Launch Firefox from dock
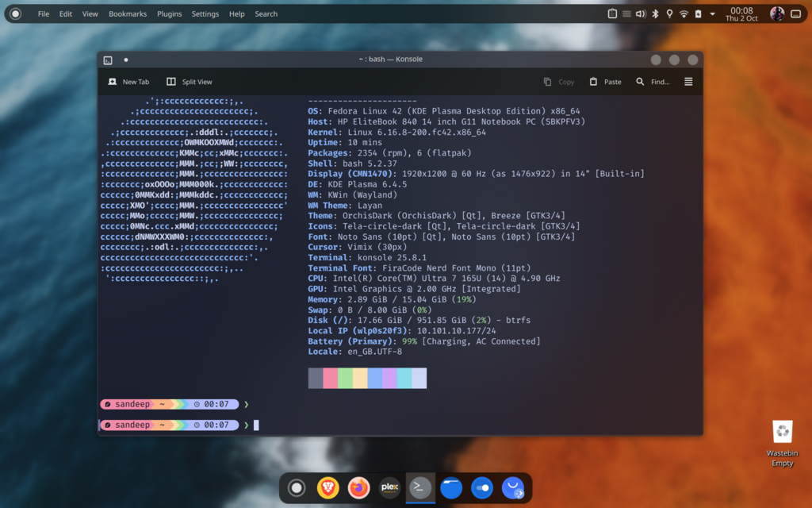The image size is (812, 508). [x=358, y=488]
